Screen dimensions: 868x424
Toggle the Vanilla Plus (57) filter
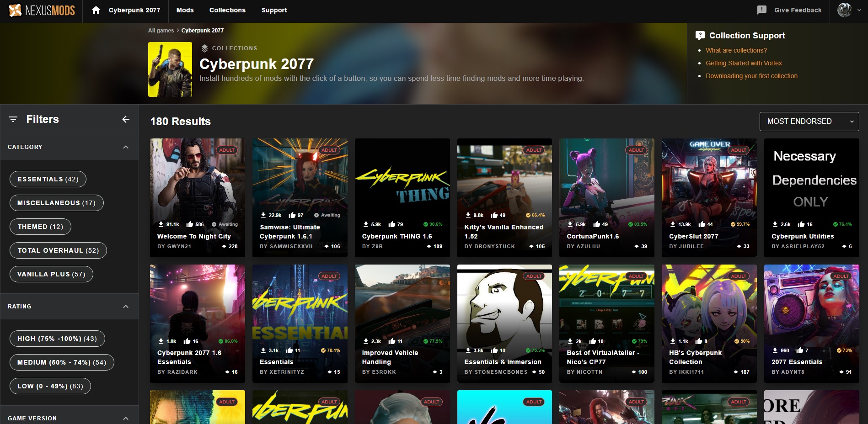click(51, 274)
